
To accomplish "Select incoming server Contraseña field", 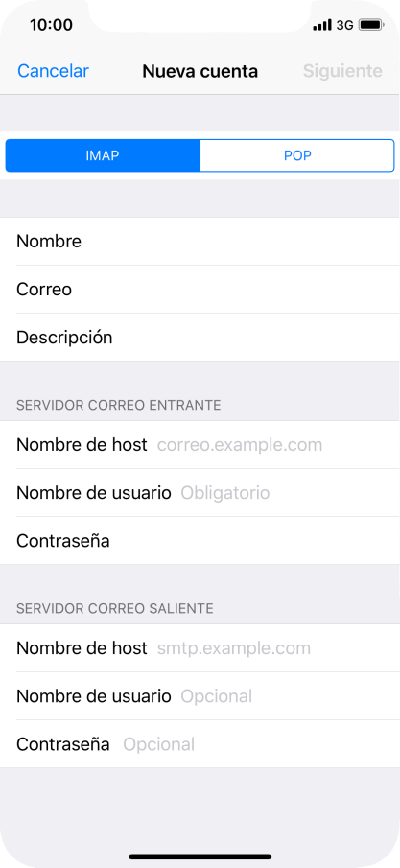I will (x=200, y=541).
